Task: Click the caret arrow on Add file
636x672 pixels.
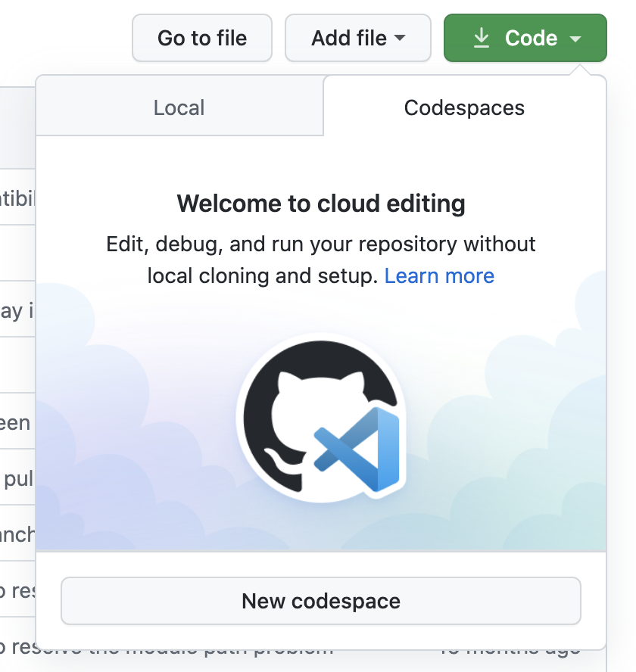Action: [x=400, y=38]
